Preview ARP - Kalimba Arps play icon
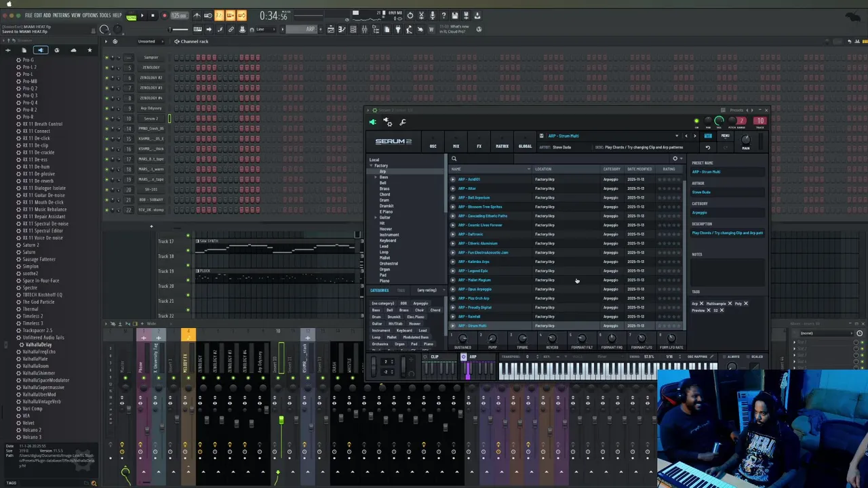Screen dimensions: 868x488 pyautogui.click(x=453, y=262)
